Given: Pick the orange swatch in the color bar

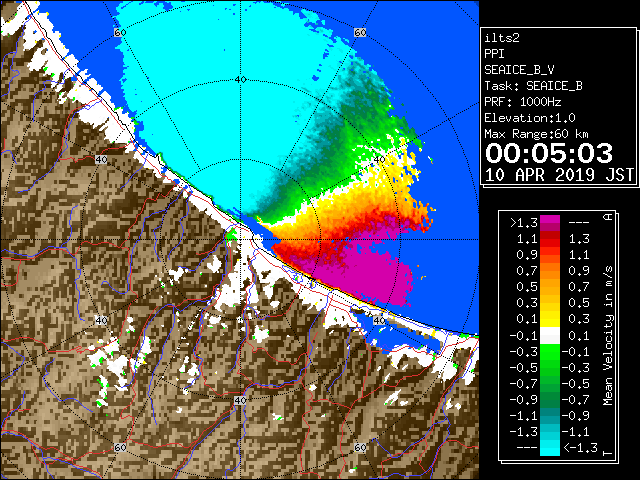Looking at the screenshot, I should click(x=550, y=271).
